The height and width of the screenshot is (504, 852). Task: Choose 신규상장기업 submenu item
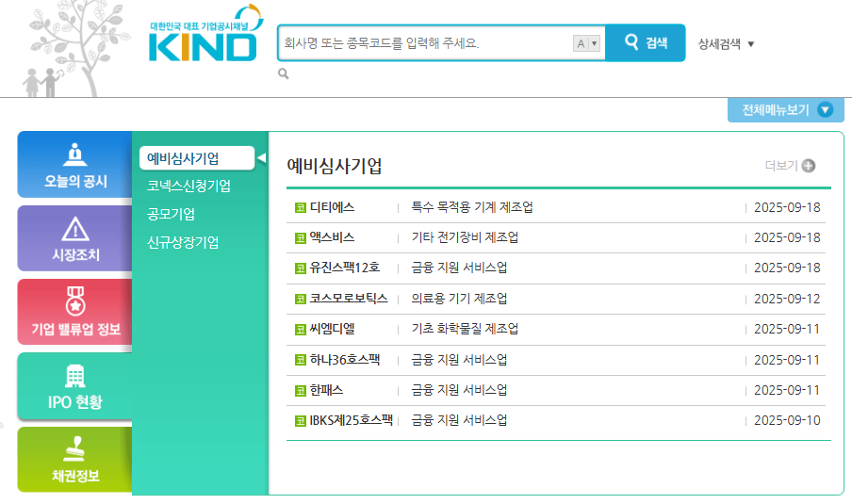tap(183, 242)
